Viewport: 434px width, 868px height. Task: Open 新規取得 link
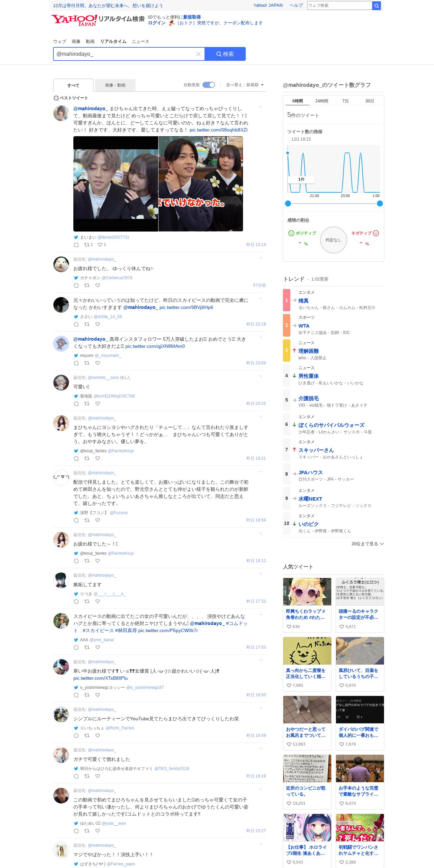pyautogui.click(x=192, y=17)
